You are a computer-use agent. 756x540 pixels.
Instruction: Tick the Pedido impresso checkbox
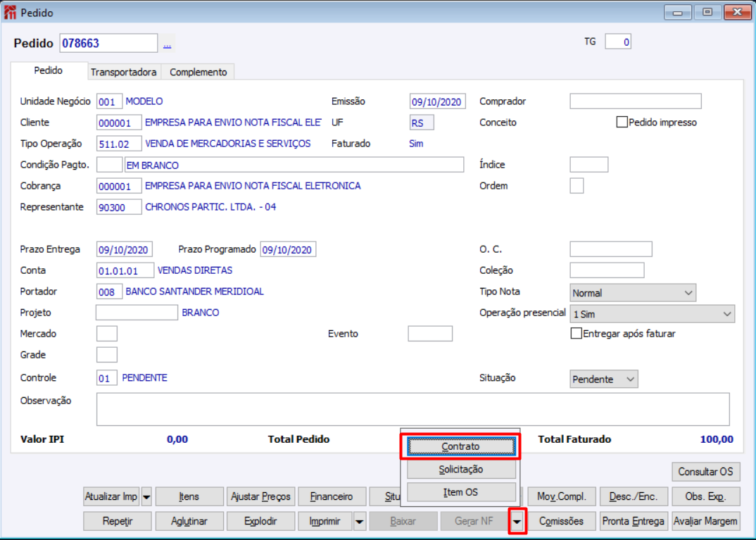(x=622, y=123)
